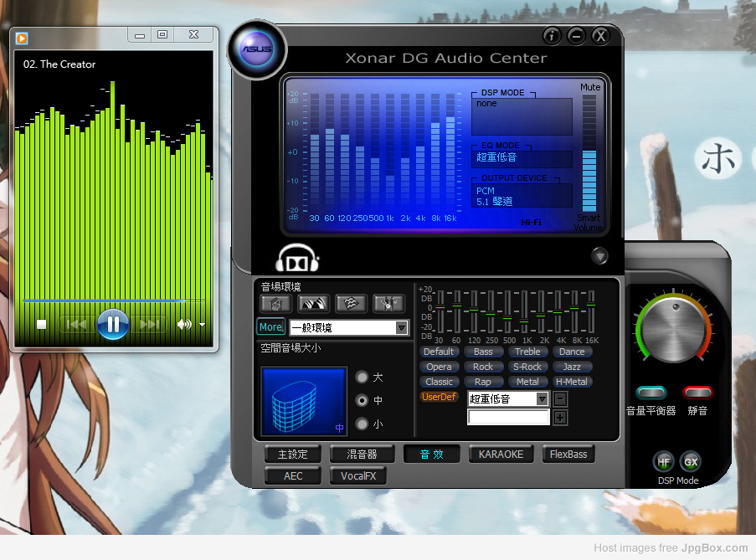Screen dimensions: 756x560
Task: Toggle the red 靜音 mute button
Action: 697,393
